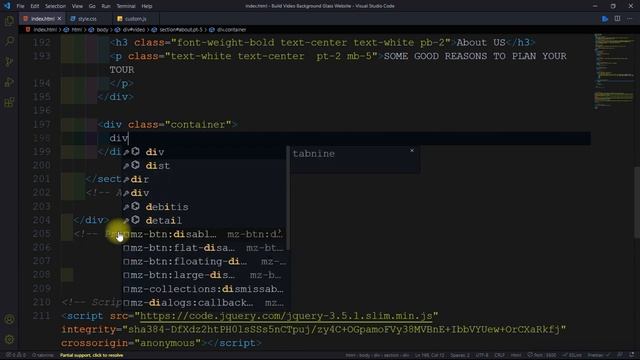Open the Go menu

(92, 6)
